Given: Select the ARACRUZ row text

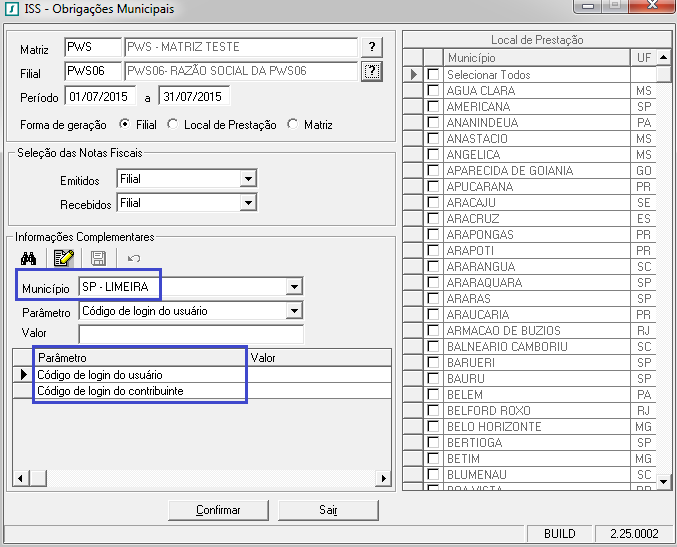Looking at the screenshot, I should coord(473,218).
